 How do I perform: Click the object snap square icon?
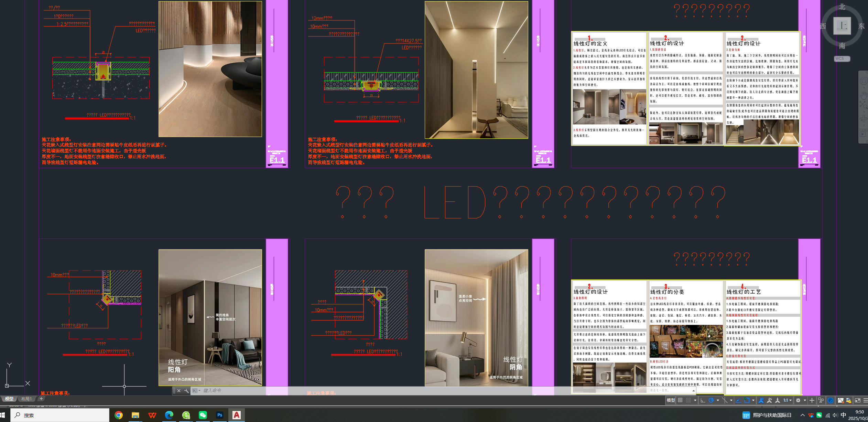click(x=747, y=400)
